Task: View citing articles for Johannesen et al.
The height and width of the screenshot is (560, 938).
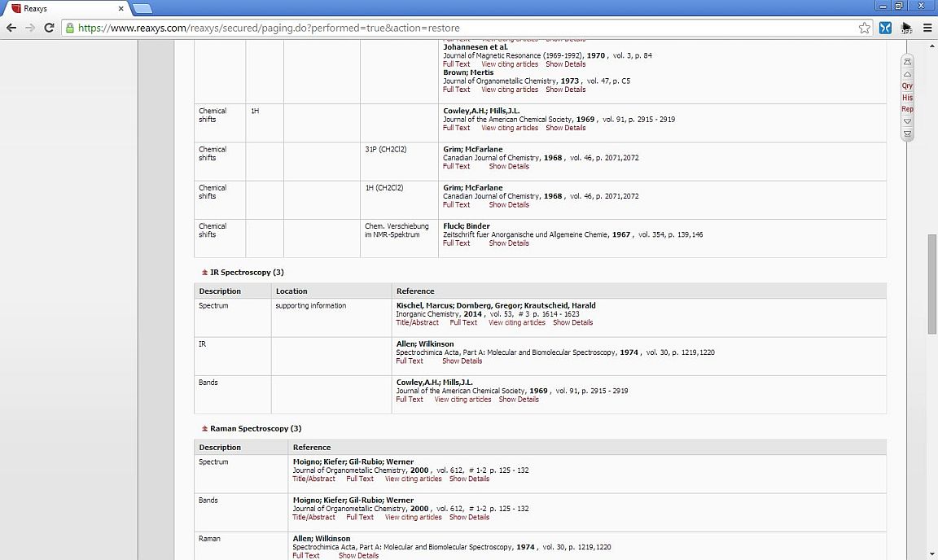Action: [x=510, y=64]
